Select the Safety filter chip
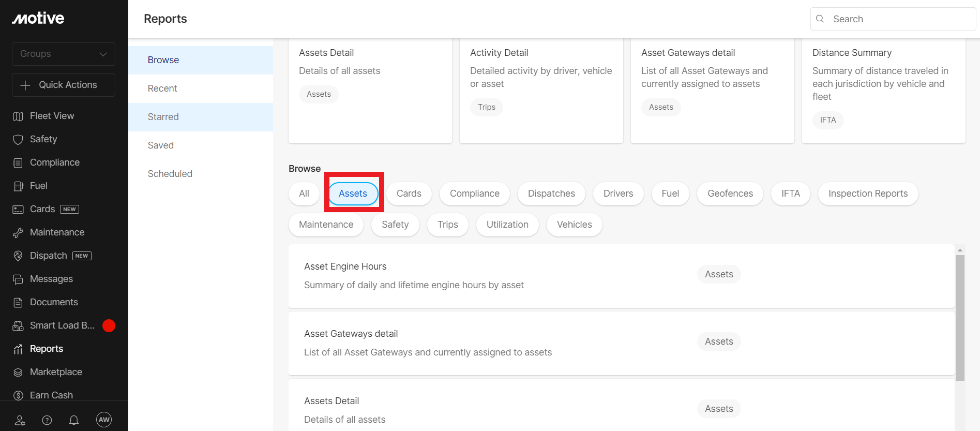 tap(395, 225)
